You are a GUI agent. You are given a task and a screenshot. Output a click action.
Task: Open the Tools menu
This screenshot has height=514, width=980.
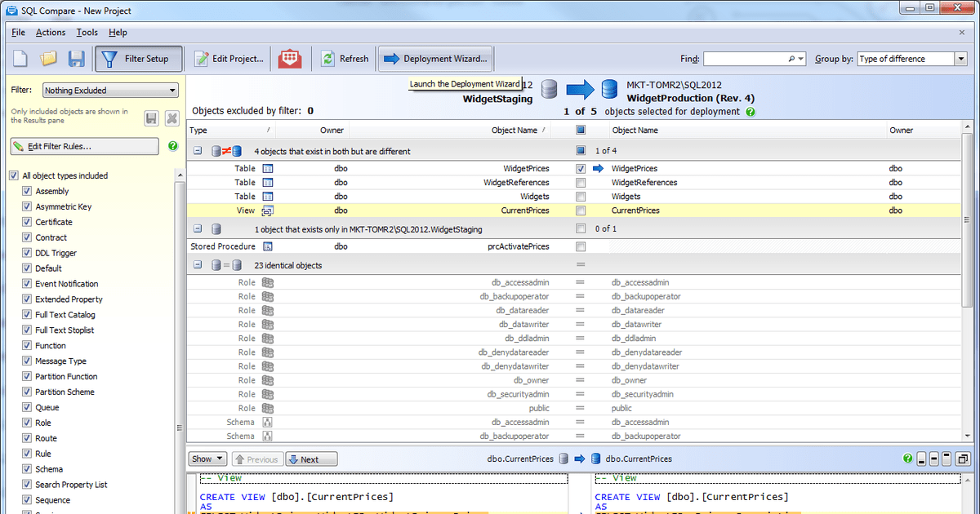[x=87, y=33]
